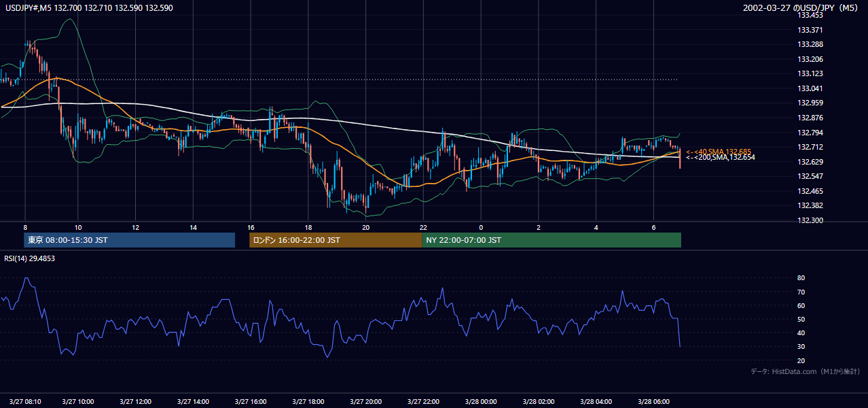
Task: Click the NY 22:00-07:00 JST session bar
Action: pos(551,240)
